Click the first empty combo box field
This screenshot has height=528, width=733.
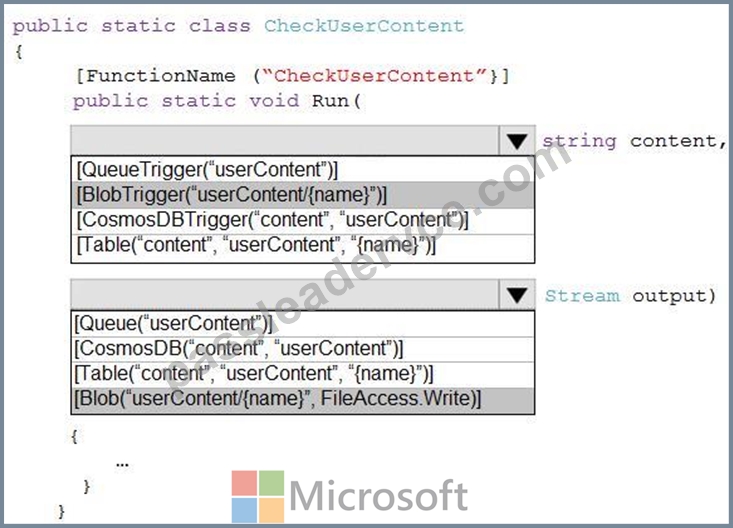285,141
